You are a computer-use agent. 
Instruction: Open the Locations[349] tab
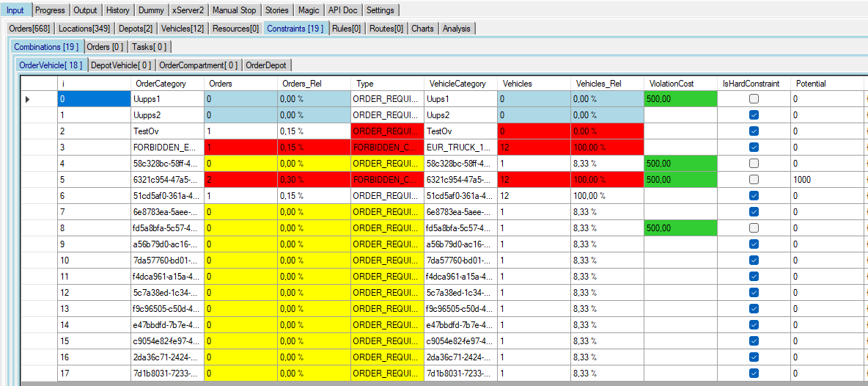pyautogui.click(x=84, y=29)
